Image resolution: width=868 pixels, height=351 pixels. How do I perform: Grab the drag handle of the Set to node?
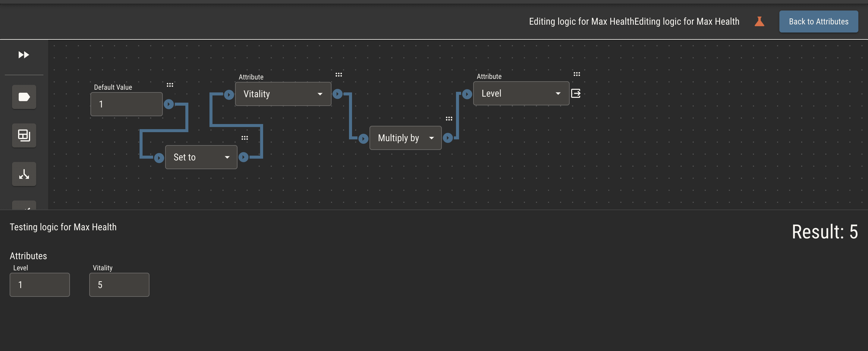[245, 138]
